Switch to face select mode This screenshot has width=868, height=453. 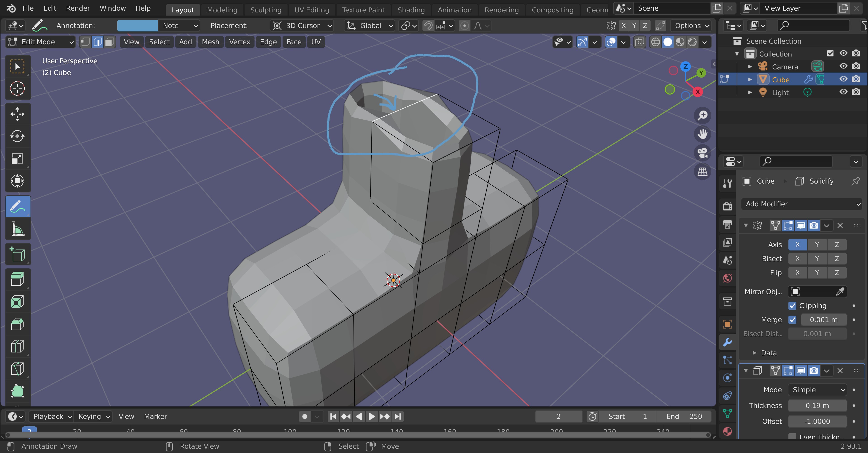[109, 42]
